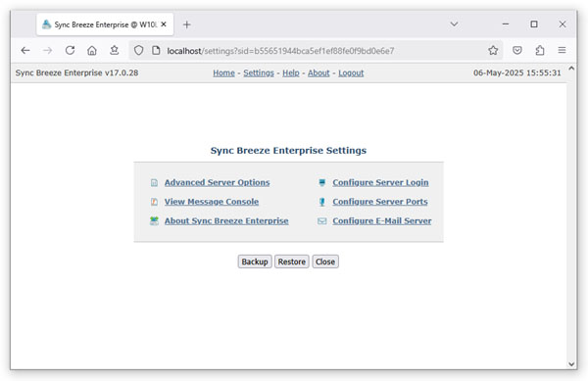Click the Advanced Server Options icon
Screen dimensions: 588x381
coord(154,183)
